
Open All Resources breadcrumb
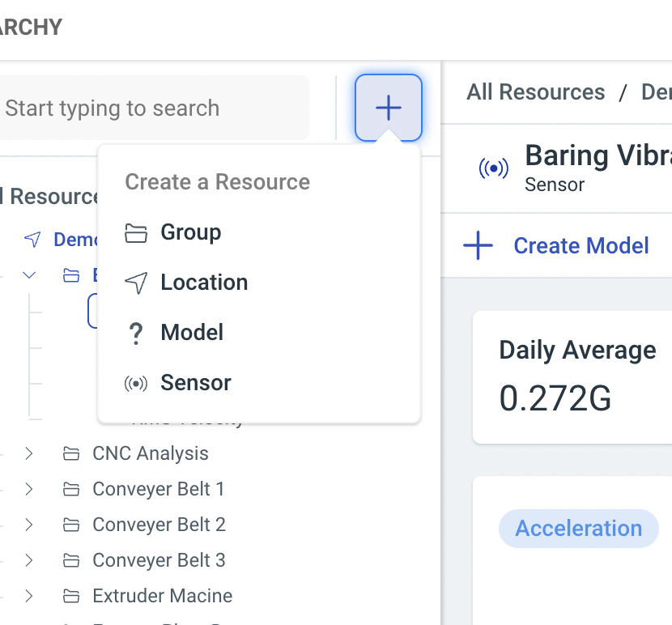pos(536,92)
